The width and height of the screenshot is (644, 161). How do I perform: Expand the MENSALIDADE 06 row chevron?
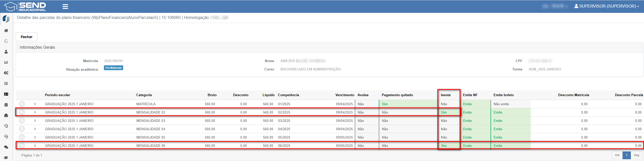click(x=35, y=146)
